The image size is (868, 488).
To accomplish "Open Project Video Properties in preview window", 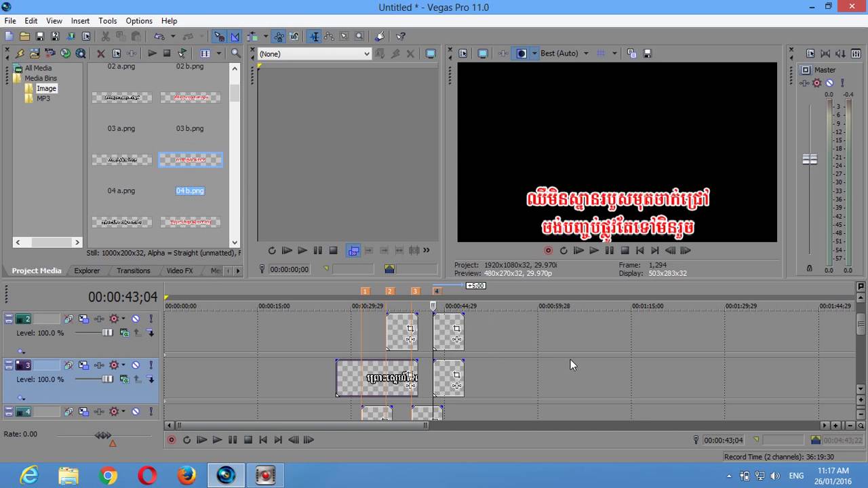I will click(x=463, y=54).
